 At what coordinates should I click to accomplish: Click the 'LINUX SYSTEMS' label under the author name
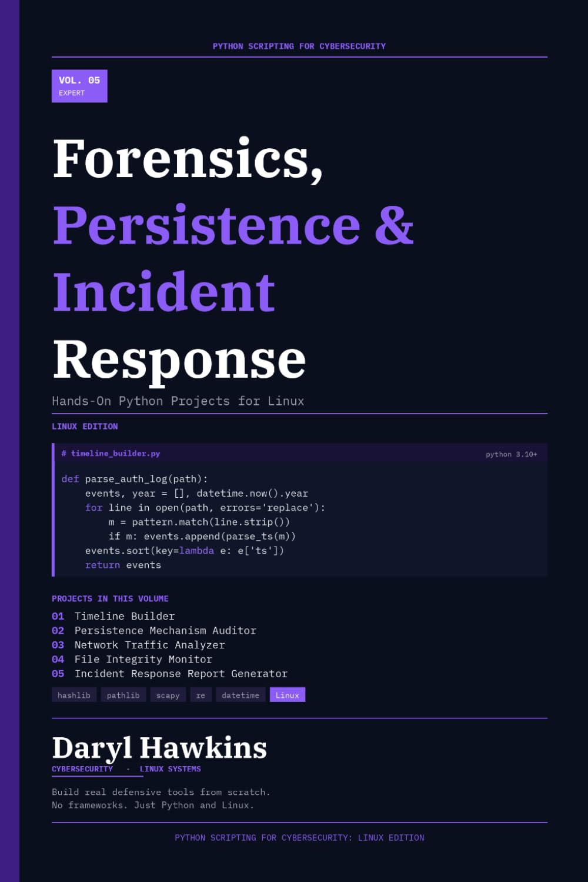pyautogui.click(x=171, y=769)
